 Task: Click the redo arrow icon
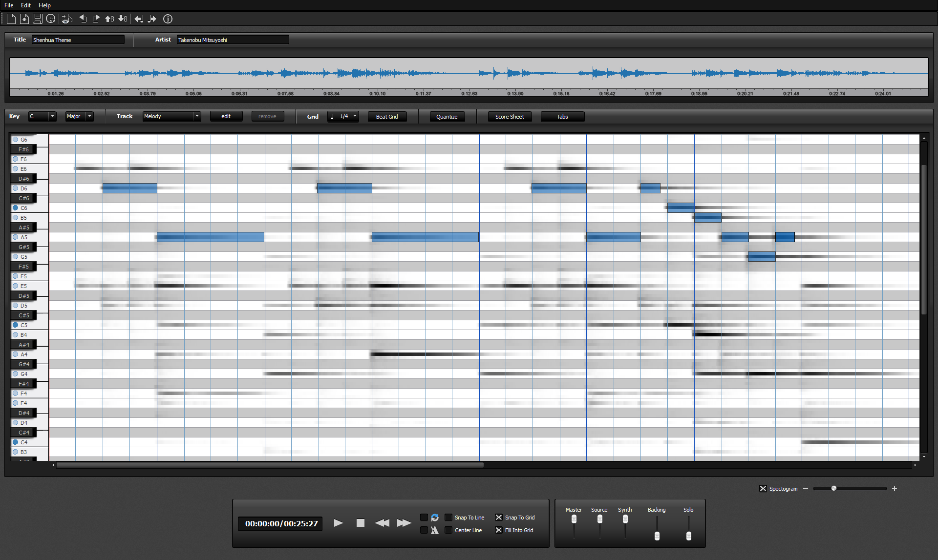click(x=96, y=19)
